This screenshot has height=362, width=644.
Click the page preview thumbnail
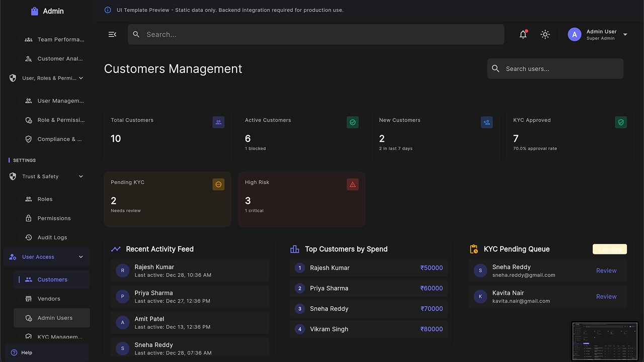tap(605, 341)
